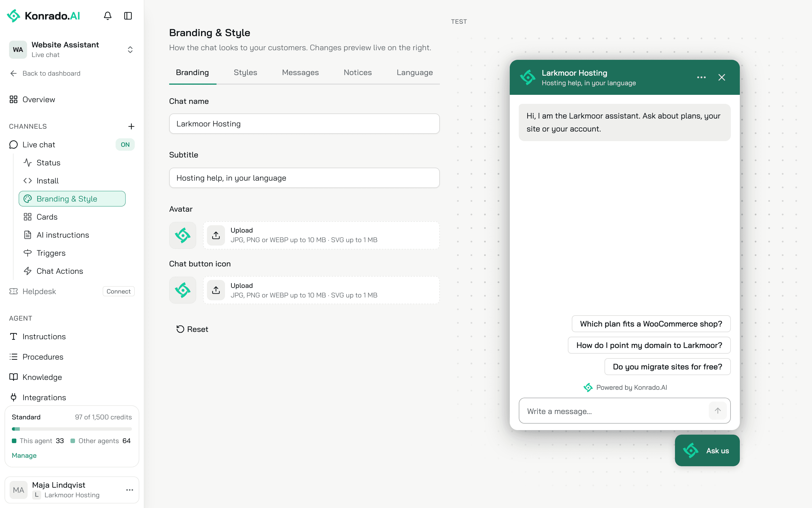Screen dimensions: 812x508
Task: Click the Larkmoor Hosting workspace label
Action: pyautogui.click(x=72, y=495)
